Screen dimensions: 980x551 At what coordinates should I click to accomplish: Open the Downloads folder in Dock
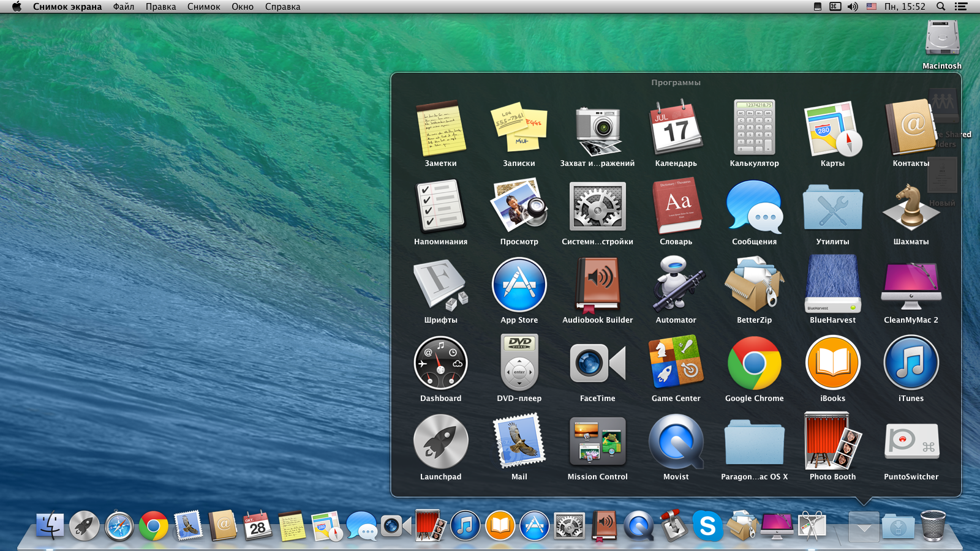tap(898, 527)
